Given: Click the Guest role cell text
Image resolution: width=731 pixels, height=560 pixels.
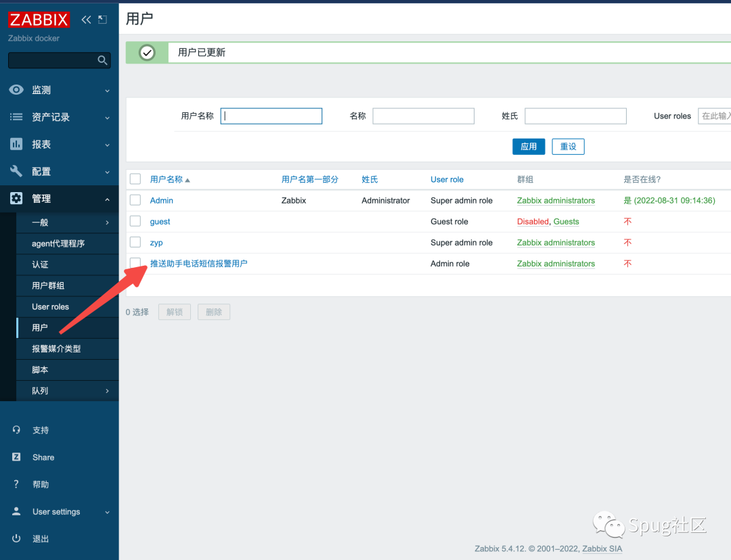Looking at the screenshot, I should (449, 222).
